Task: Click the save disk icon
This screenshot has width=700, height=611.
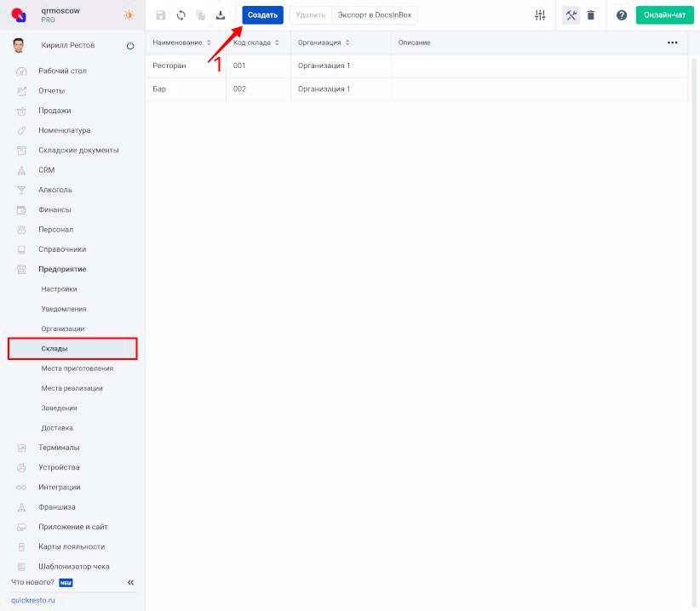Action: (x=161, y=15)
